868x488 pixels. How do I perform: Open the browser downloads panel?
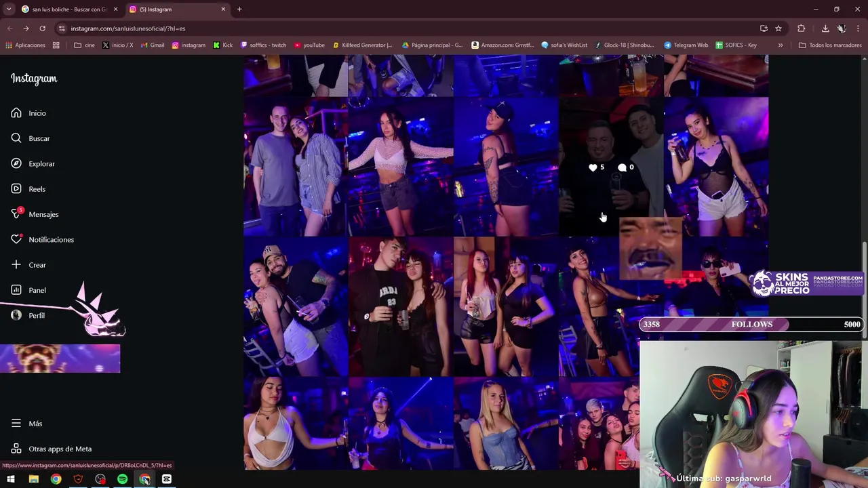[x=825, y=28]
